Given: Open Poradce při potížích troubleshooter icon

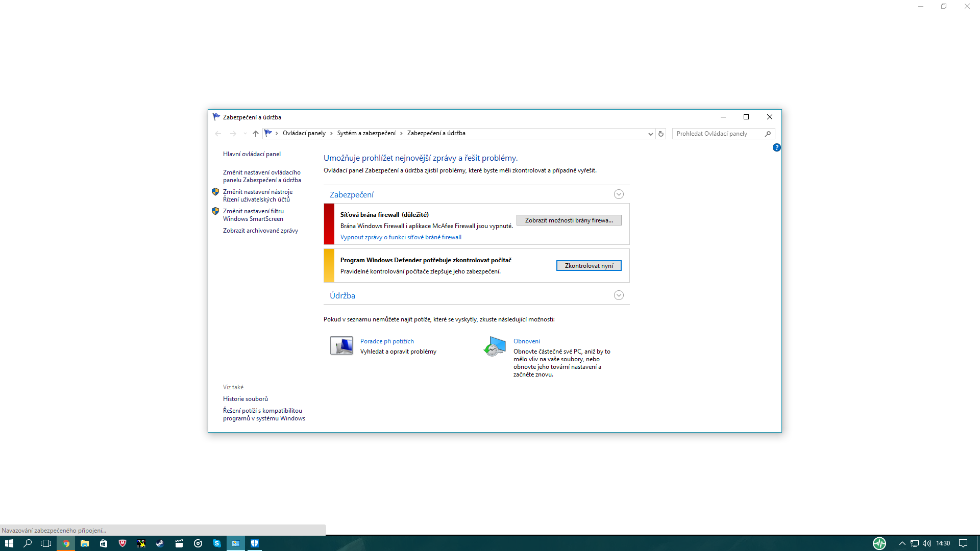Looking at the screenshot, I should point(341,346).
